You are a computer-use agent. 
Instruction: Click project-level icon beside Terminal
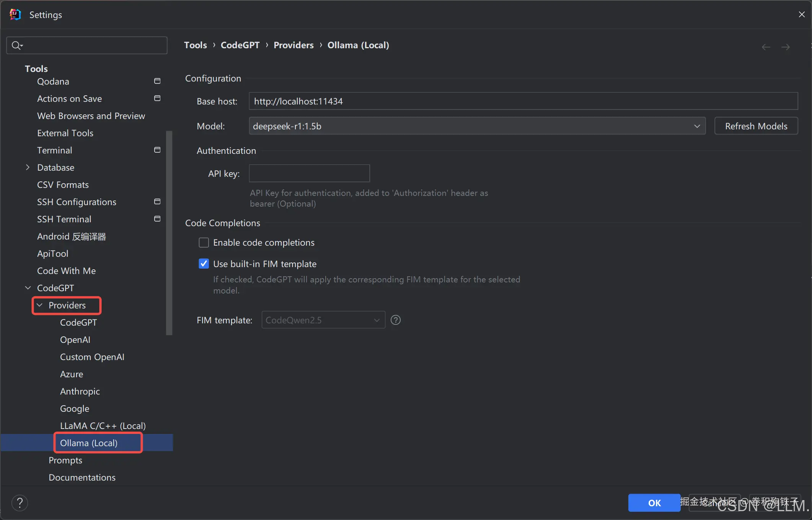(157, 150)
